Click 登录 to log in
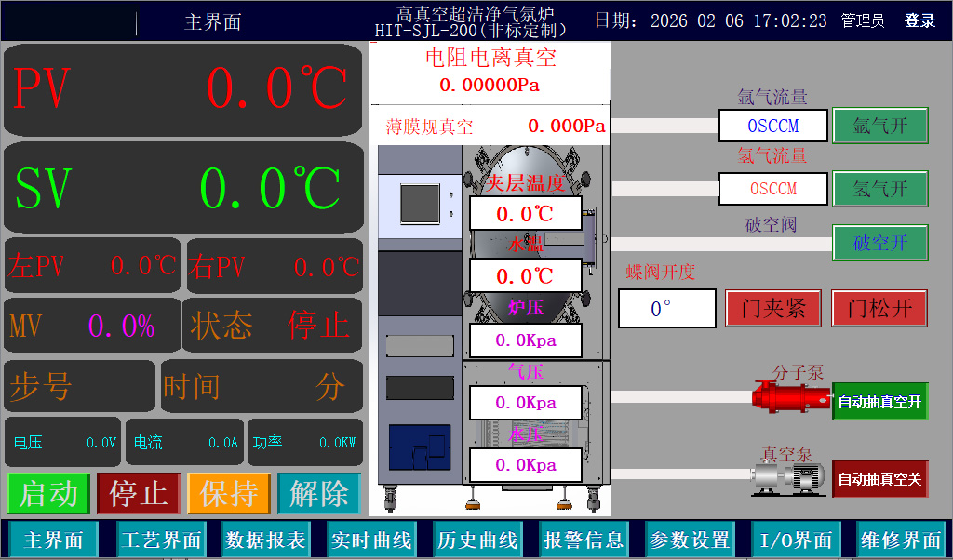This screenshot has height=560, width=953. tap(919, 20)
